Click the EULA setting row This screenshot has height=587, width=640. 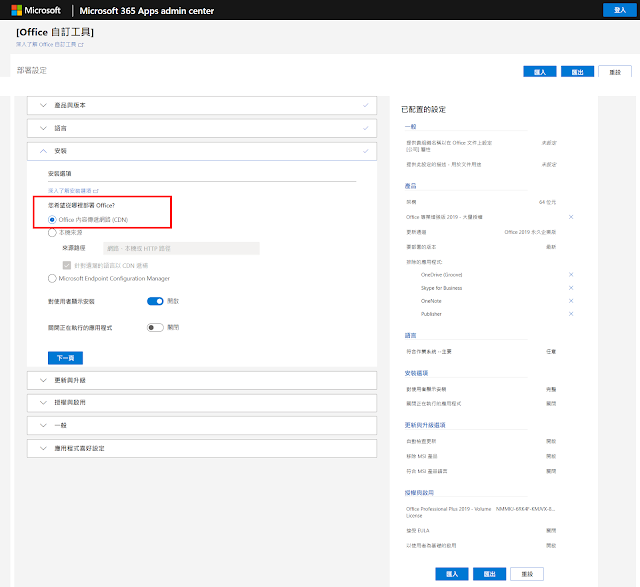pos(480,531)
